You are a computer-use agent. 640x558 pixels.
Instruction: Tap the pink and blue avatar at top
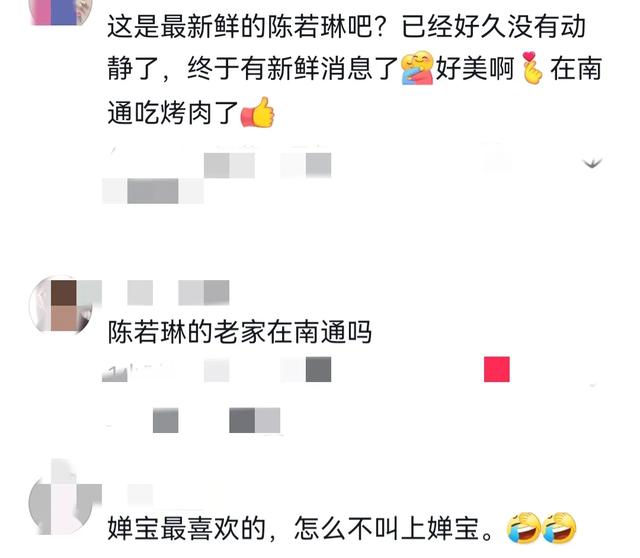point(61,11)
